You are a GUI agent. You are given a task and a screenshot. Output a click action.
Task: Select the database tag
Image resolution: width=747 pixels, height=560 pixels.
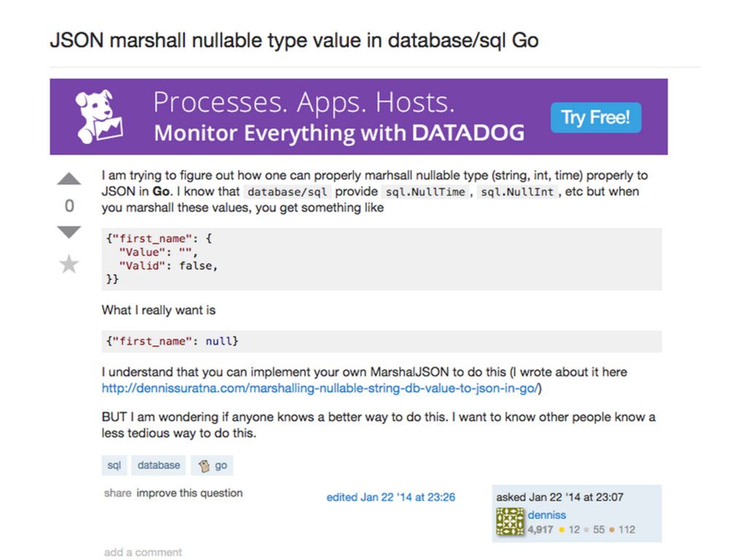pyautogui.click(x=158, y=465)
